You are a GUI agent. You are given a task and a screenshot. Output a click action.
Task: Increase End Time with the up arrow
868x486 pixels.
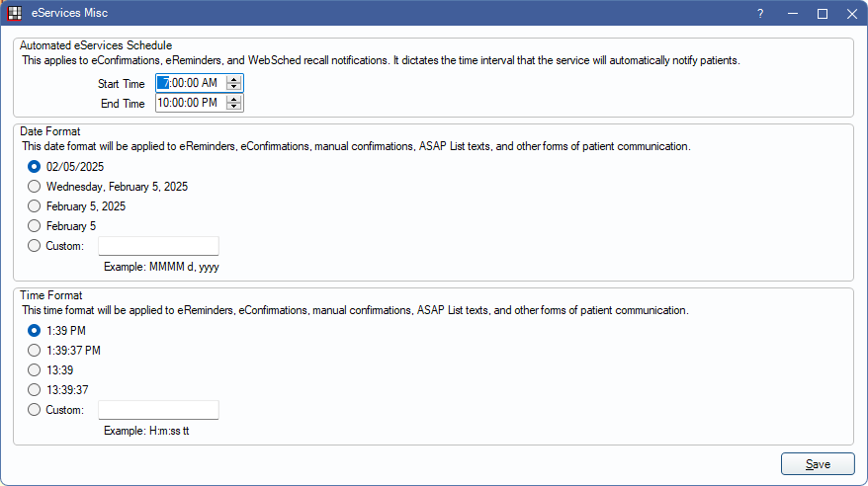(233, 99)
